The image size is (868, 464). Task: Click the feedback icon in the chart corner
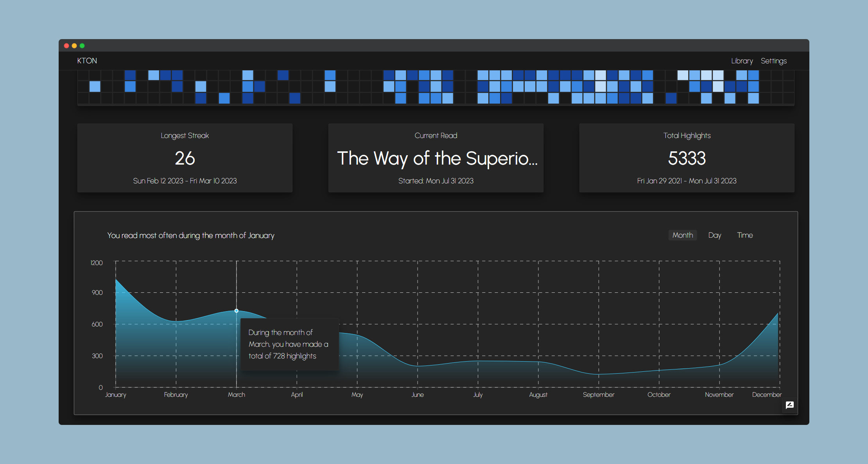(789, 405)
